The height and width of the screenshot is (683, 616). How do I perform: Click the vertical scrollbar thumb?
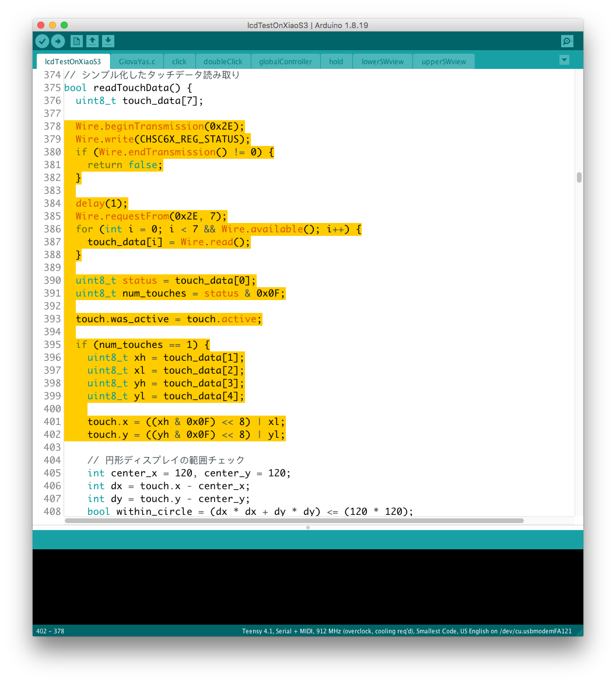579,177
